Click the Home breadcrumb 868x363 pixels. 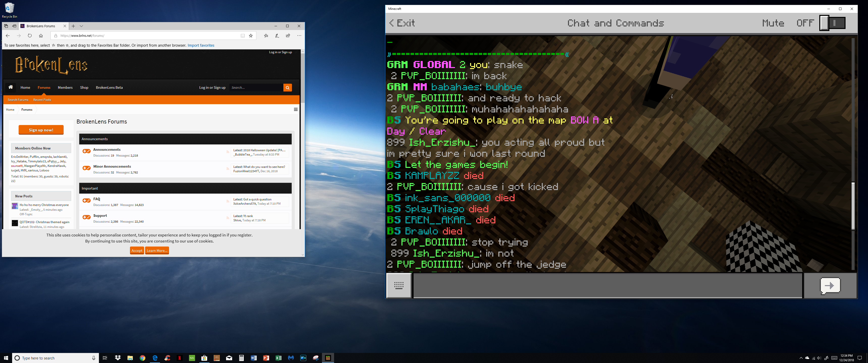[10, 109]
